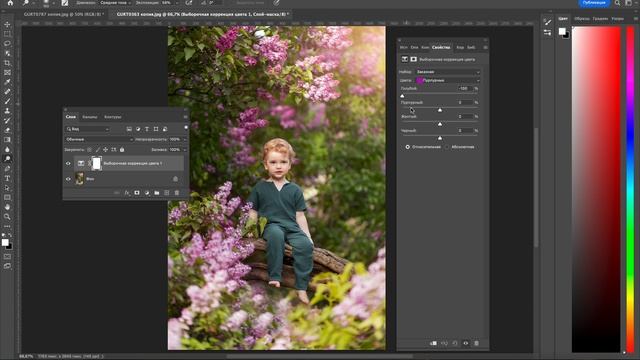This screenshot has width=640, height=360.
Task: Toggle foreground color swatch in toolbar
Action: [x=5, y=242]
